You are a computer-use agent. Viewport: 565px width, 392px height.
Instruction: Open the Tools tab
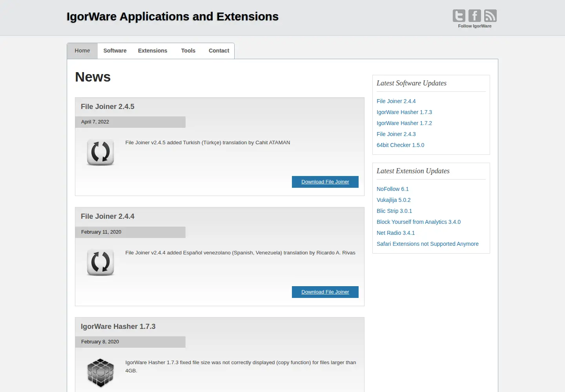point(188,51)
